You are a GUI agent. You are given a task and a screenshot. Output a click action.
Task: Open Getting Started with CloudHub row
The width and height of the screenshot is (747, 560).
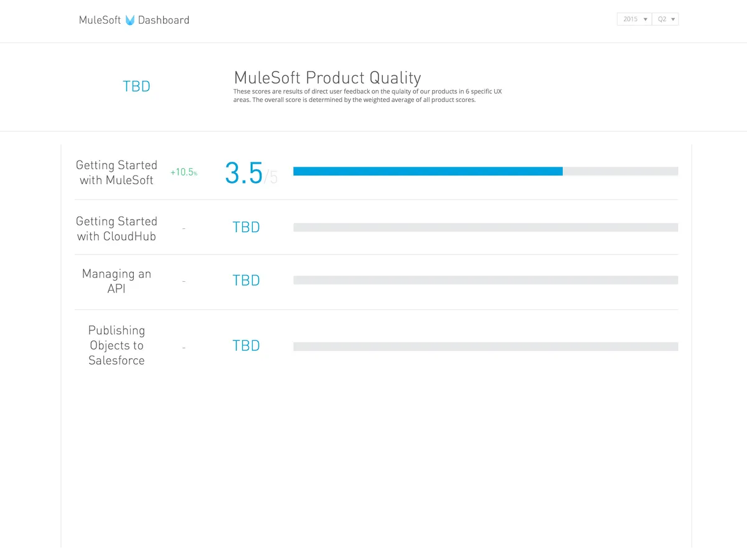pyautogui.click(x=116, y=228)
